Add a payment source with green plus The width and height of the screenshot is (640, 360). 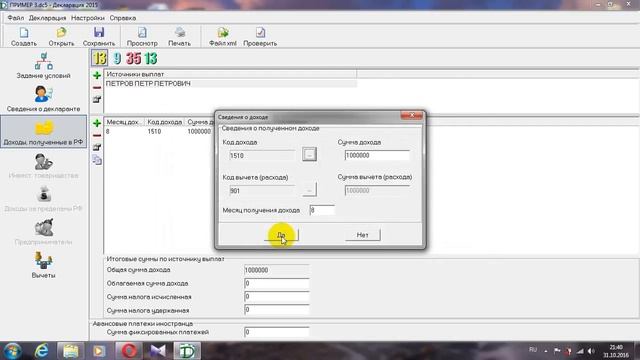tap(97, 75)
